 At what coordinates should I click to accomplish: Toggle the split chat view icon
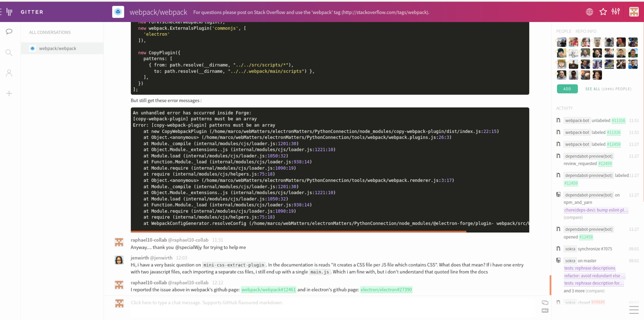coord(545,303)
